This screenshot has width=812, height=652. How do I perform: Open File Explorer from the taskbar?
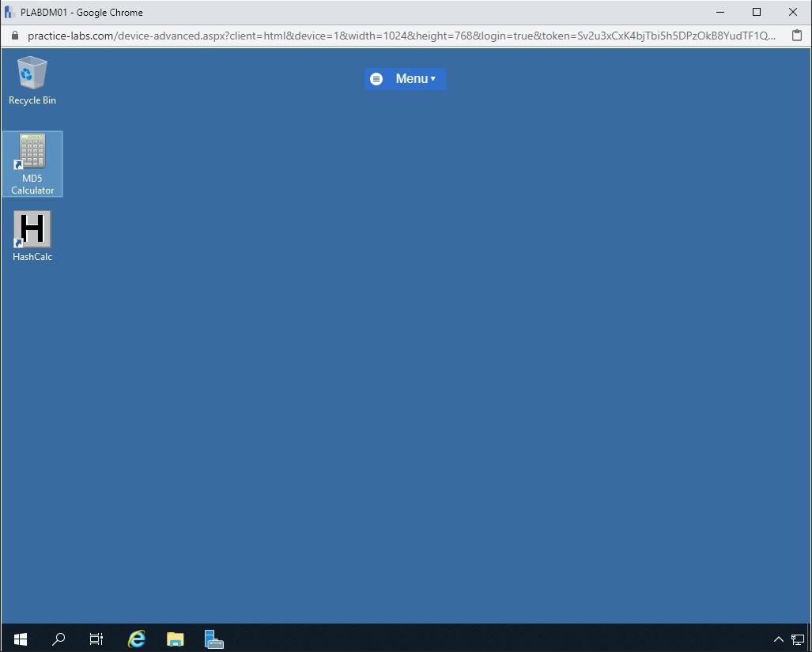click(x=175, y=639)
